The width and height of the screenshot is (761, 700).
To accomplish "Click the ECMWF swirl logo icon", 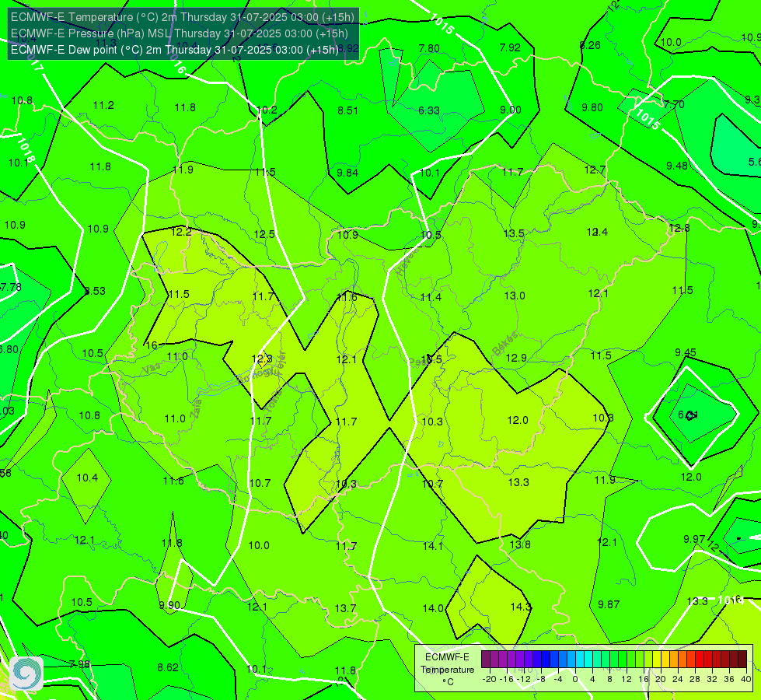I will click(x=26, y=674).
